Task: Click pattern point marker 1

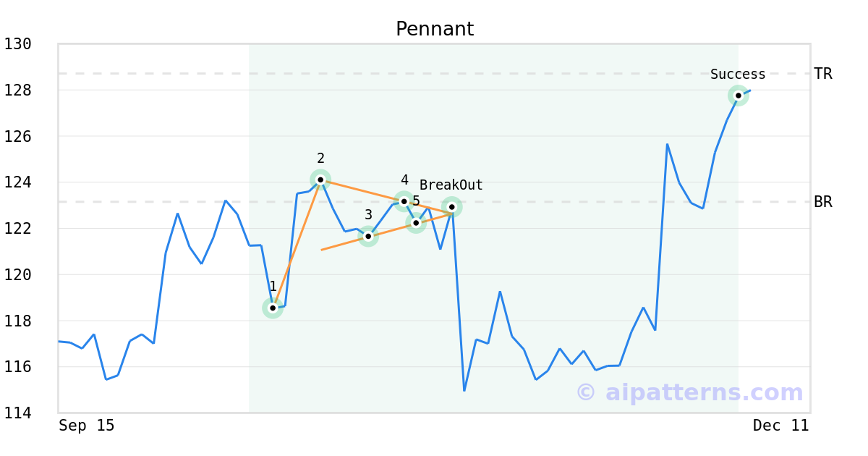Action: click(x=273, y=308)
